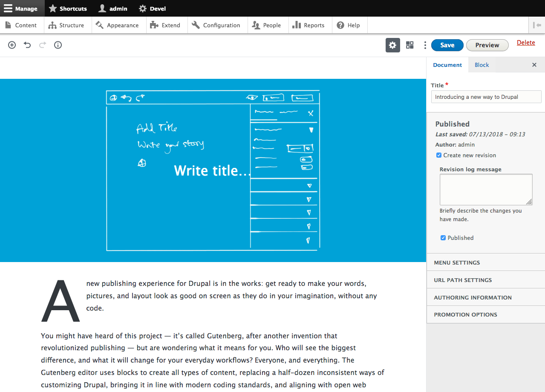This screenshot has height=392, width=545.
Task: Open the block grid icon panel
Action: pyautogui.click(x=409, y=45)
